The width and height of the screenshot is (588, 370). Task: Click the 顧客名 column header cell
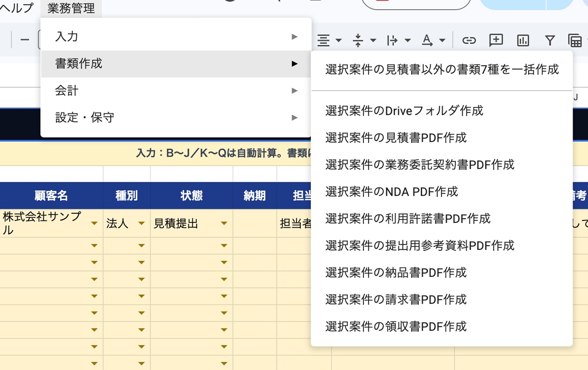51,195
